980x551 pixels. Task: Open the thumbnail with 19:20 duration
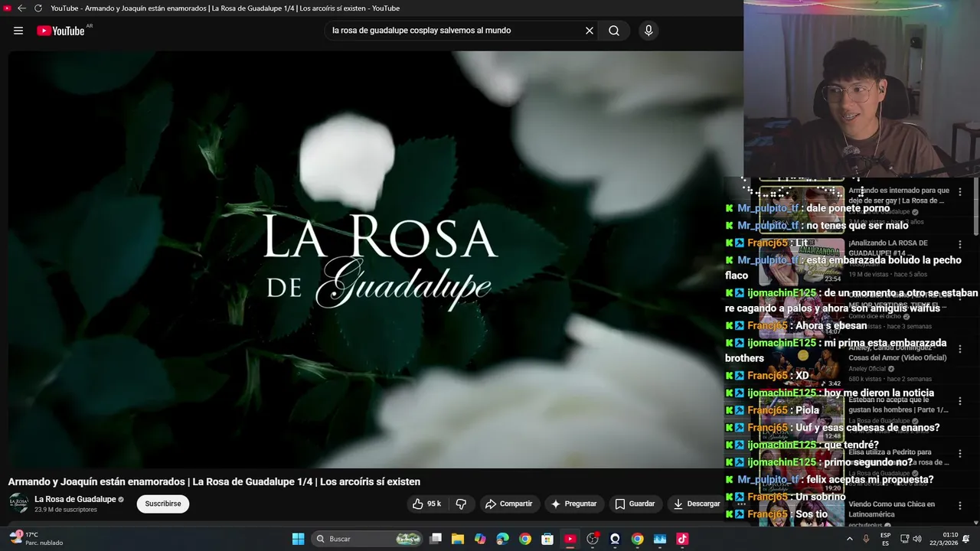pyautogui.click(x=802, y=470)
